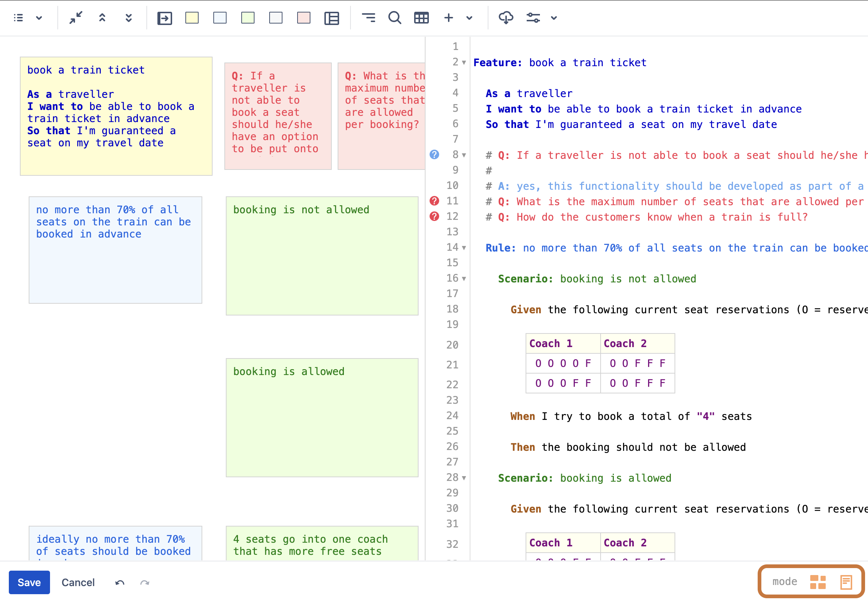Click the red question marker on line 11
This screenshot has width=868, height=603.
pyautogui.click(x=435, y=201)
